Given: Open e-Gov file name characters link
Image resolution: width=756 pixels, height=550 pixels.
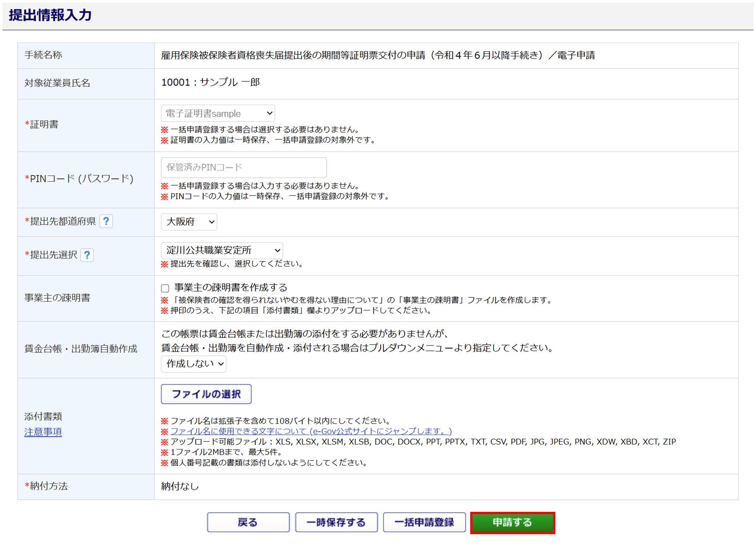Looking at the screenshot, I should [311, 431].
